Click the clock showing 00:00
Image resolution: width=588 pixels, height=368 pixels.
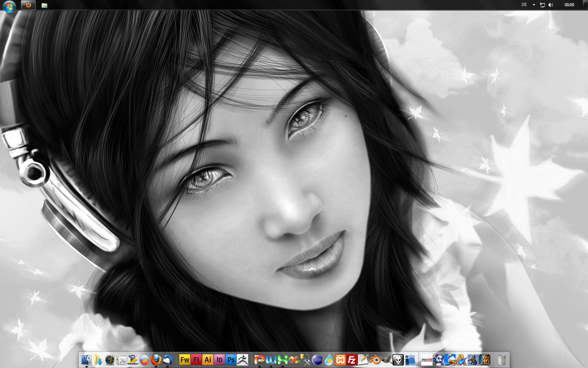click(x=569, y=5)
